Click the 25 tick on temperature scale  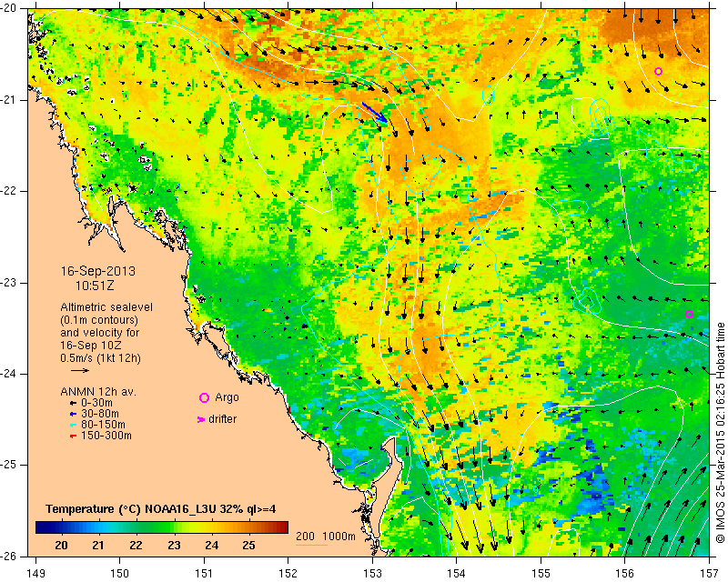[248, 546]
